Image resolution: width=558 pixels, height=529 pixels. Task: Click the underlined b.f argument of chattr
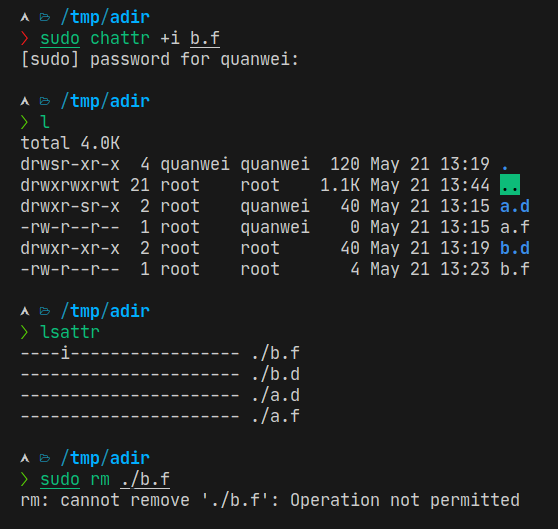[x=205, y=38]
